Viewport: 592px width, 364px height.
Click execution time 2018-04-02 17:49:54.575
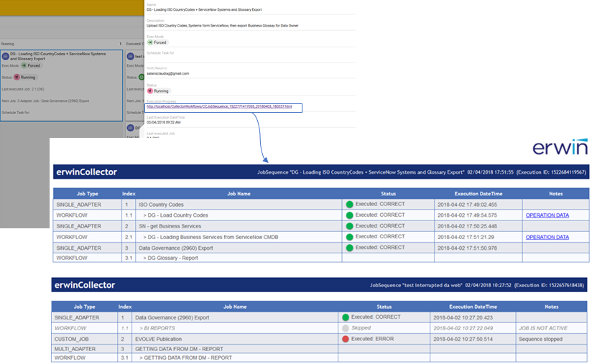[467, 215]
